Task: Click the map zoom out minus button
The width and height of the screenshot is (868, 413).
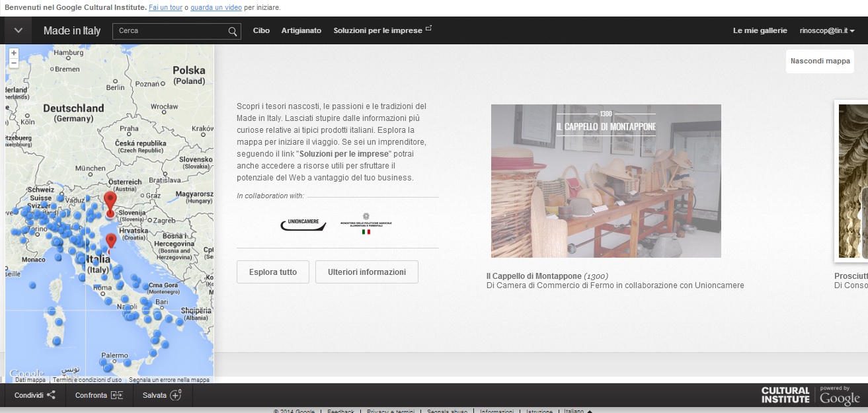Action: [14, 63]
